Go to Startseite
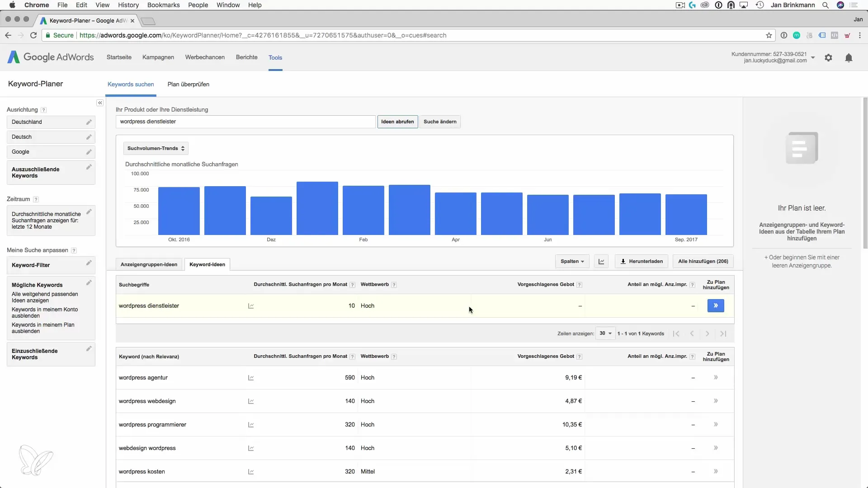This screenshot has height=488, width=868. pyautogui.click(x=119, y=57)
